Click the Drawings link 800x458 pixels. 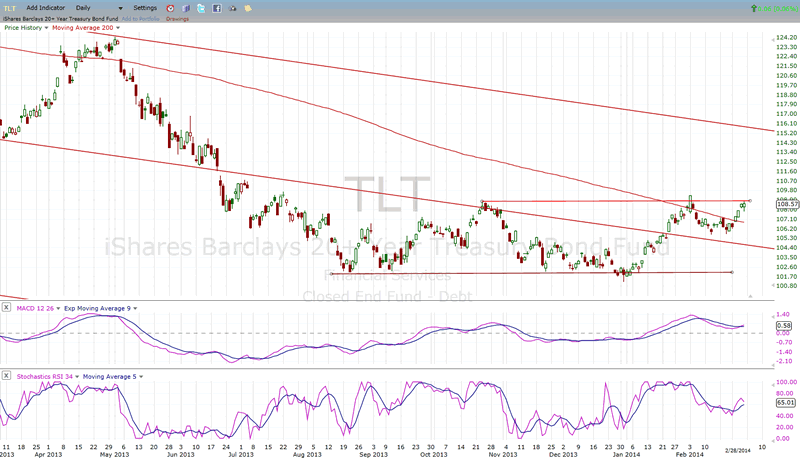(179, 18)
